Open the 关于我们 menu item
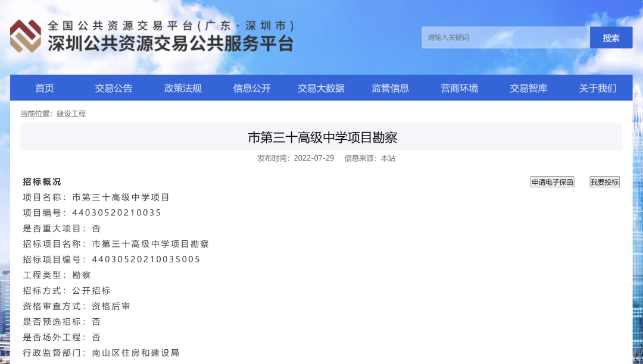This screenshot has height=364, width=643. pyautogui.click(x=597, y=87)
